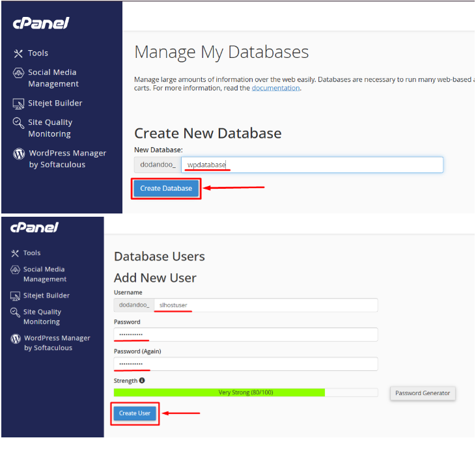Image resolution: width=476 pixels, height=453 pixels.
Task: Click the Tools wrench icon beside Manage My Databases
Action: (x=18, y=53)
